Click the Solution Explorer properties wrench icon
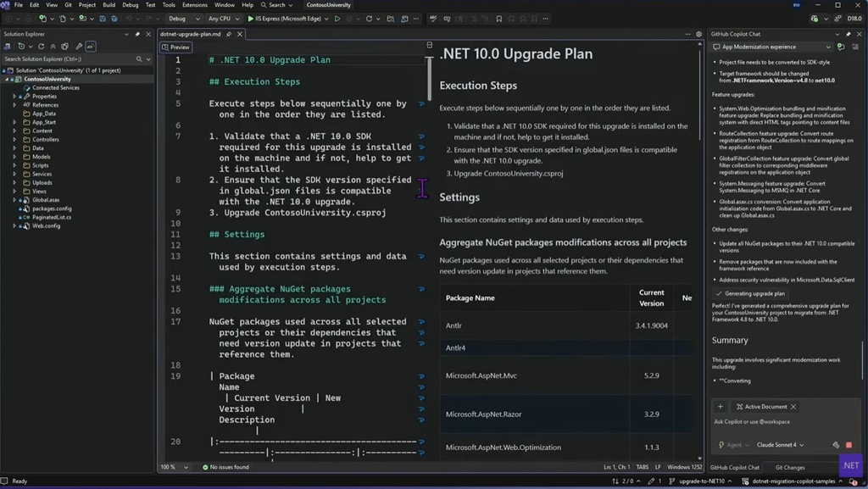Viewport: 868px width, 489px height. (79, 47)
